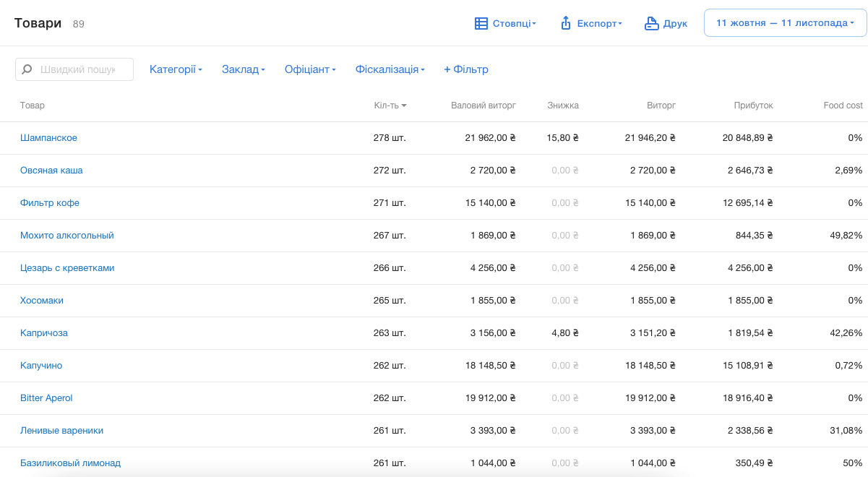Click the 2,69% food cost cell
Image resolution: width=868 pixels, height=477 pixels.
[x=848, y=171]
